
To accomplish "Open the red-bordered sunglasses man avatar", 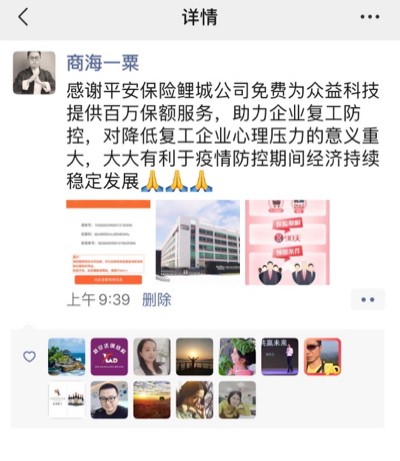I will click(323, 357).
